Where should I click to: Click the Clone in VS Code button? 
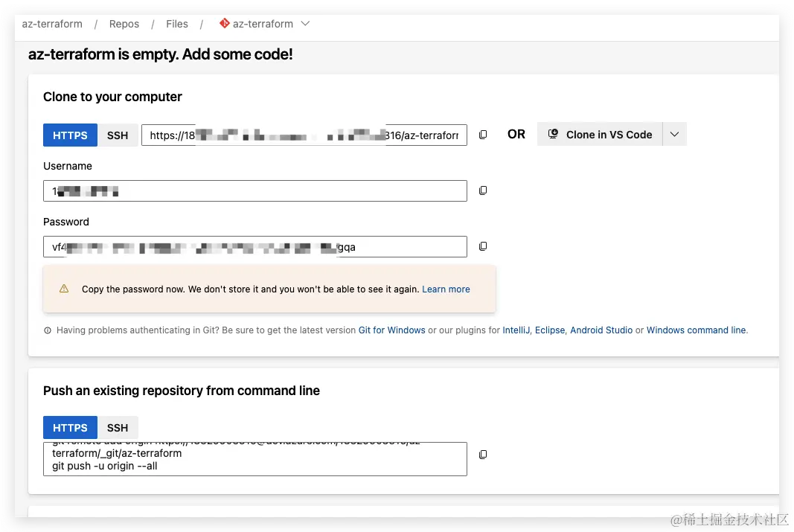click(x=600, y=134)
